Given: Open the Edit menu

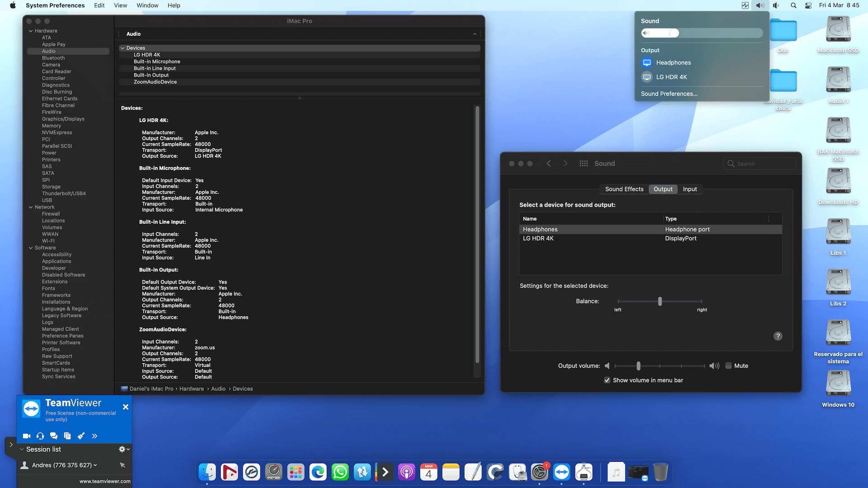Looking at the screenshot, I should click(x=99, y=5).
